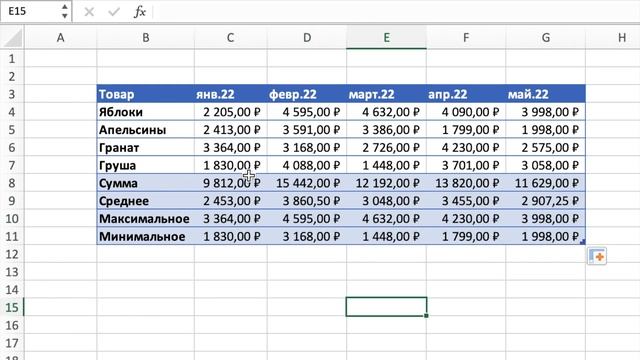640x360 pixels.
Task: Select the 'Яблоки' cell
Action: [146, 112]
